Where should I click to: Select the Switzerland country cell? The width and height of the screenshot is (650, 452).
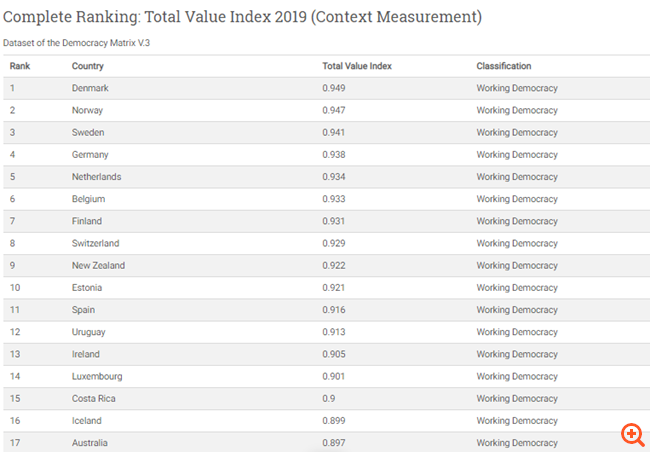95,243
